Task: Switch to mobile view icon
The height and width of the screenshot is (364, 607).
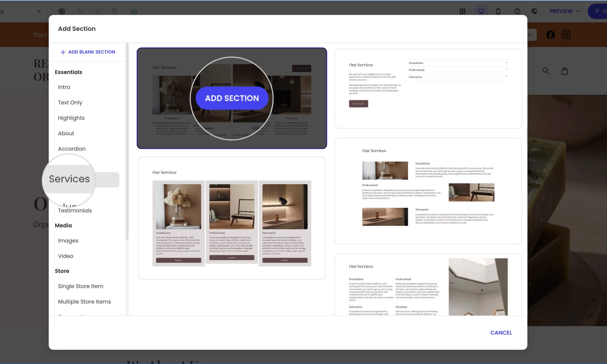Action: 498,11
